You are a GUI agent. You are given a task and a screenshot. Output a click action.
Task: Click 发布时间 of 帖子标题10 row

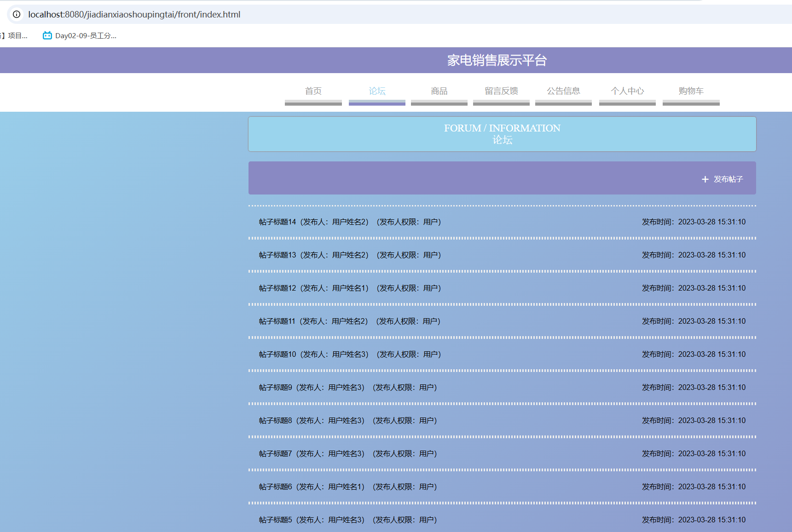click(694, 355)
